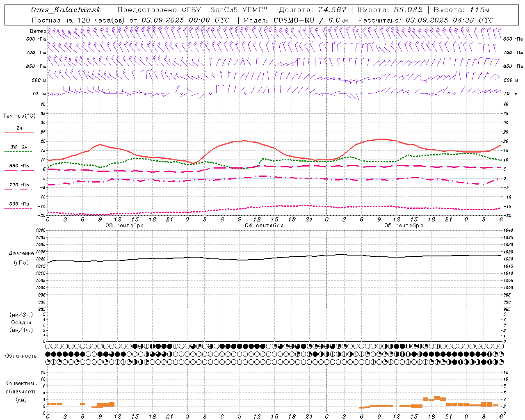This screenshot has width=525, height=420.
Task: Click the 'Td 2м' dew point legend label
Action: [19, 147]
